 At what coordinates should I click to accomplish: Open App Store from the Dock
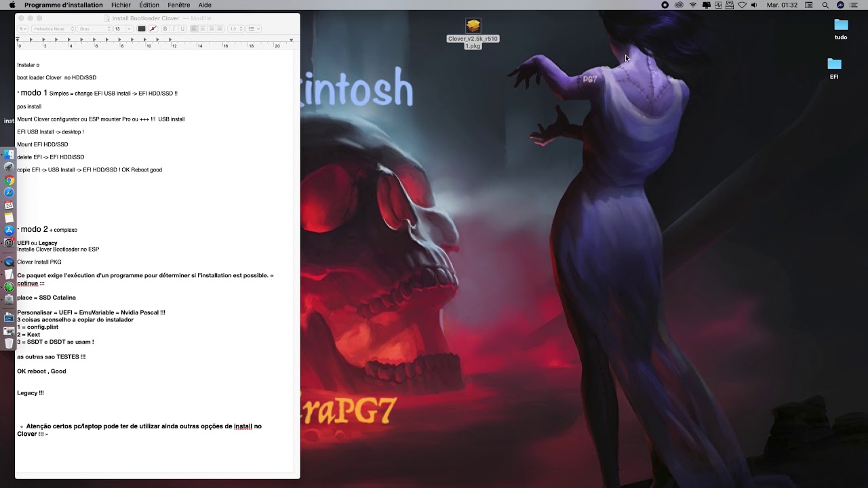[x=9, y=230]
